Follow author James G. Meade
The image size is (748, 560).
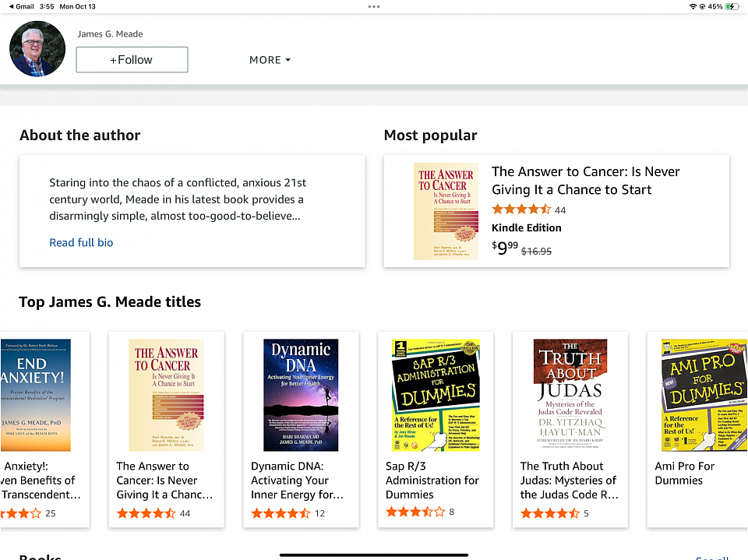click(x=132, y=60)
